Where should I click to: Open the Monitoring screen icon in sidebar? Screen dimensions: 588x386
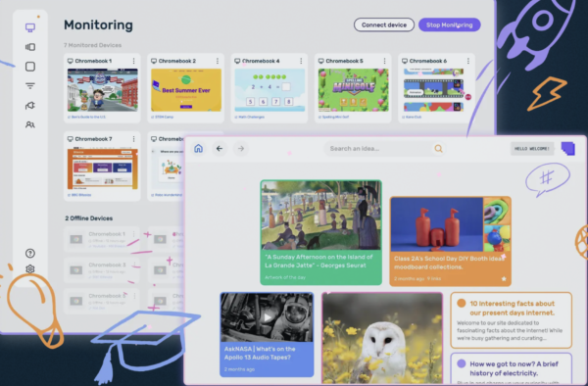pos(30,27)
